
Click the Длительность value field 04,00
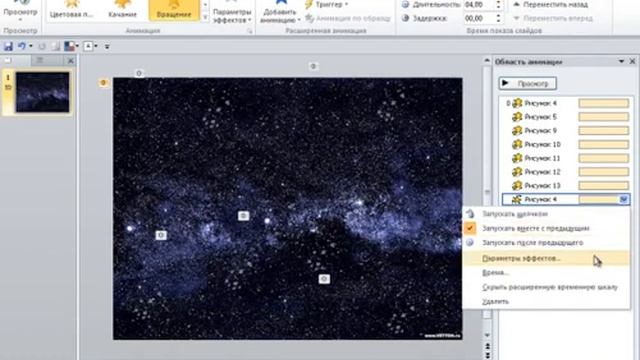[478, 4]
